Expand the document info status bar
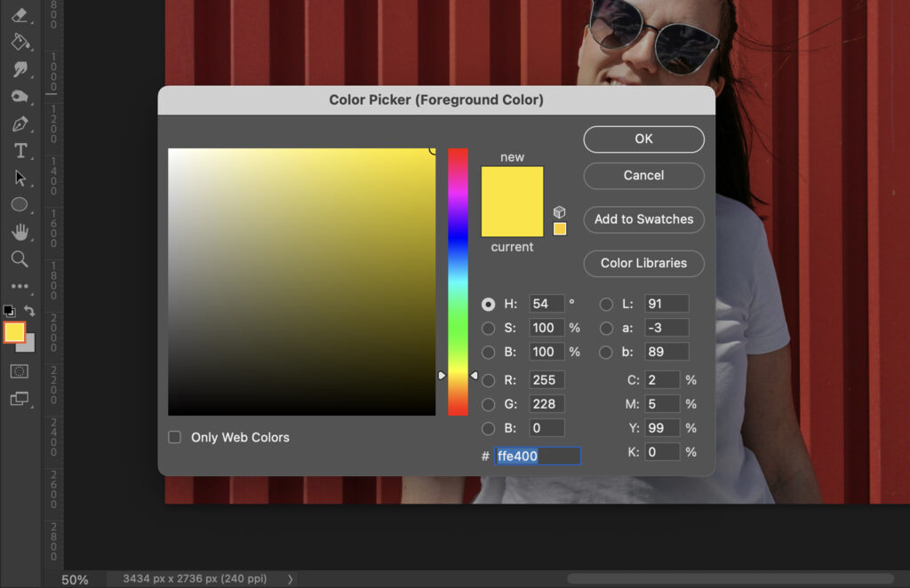 [x=290, y=578]
